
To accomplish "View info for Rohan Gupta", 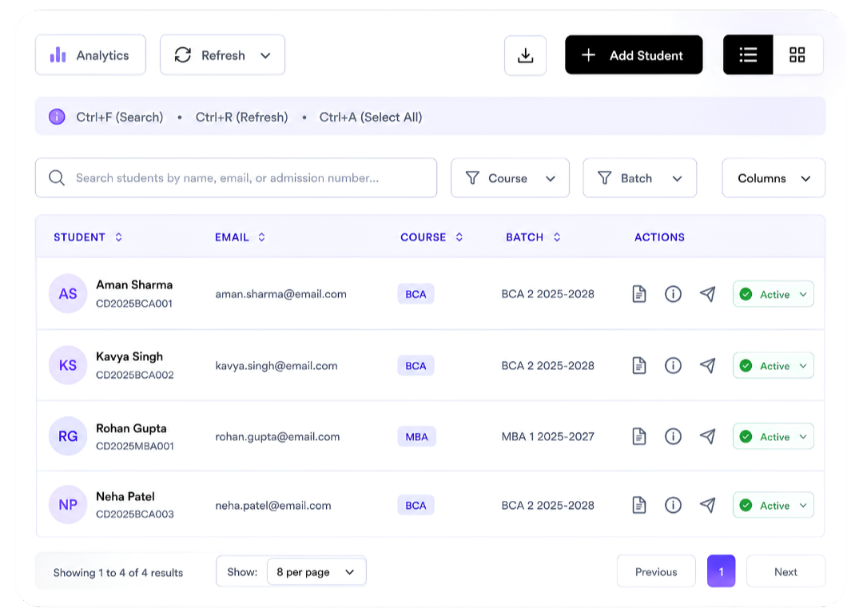I will pos(673,436).
